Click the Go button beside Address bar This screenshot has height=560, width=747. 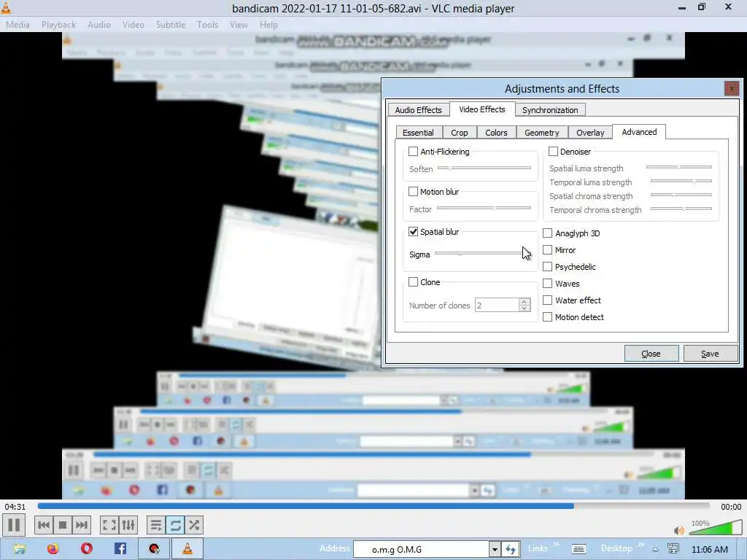click(510, 549)
